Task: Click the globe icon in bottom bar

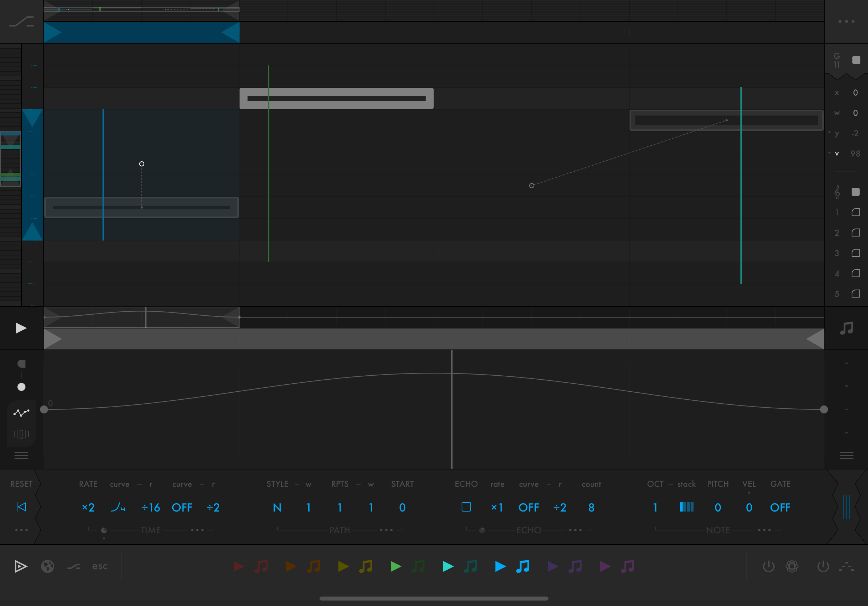Action: [48, 566]
